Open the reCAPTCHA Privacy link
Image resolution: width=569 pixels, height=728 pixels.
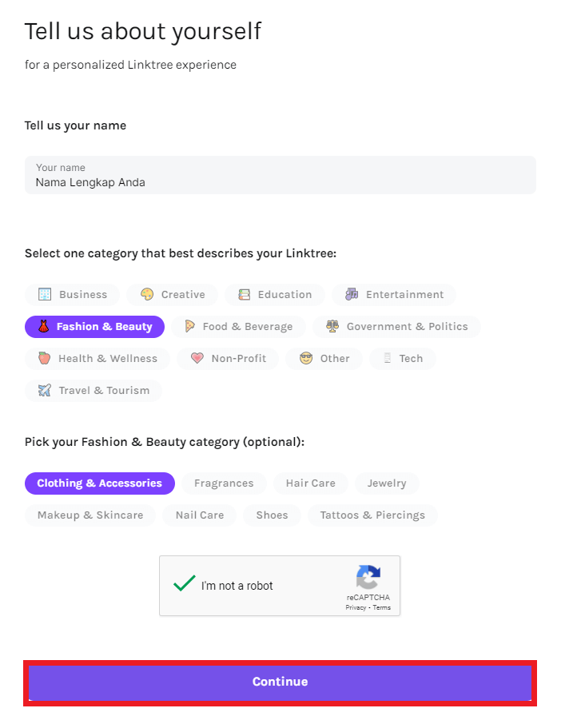click(x=356, y=608)
